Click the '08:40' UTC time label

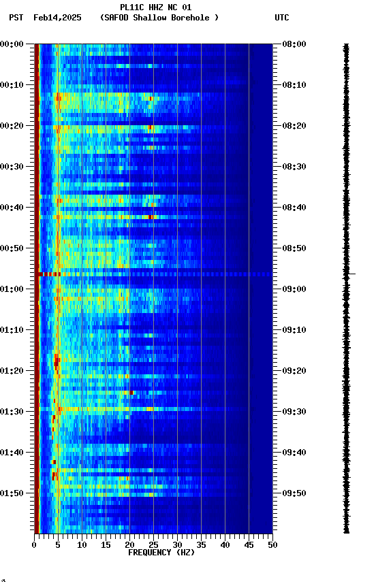coord(294,208)
